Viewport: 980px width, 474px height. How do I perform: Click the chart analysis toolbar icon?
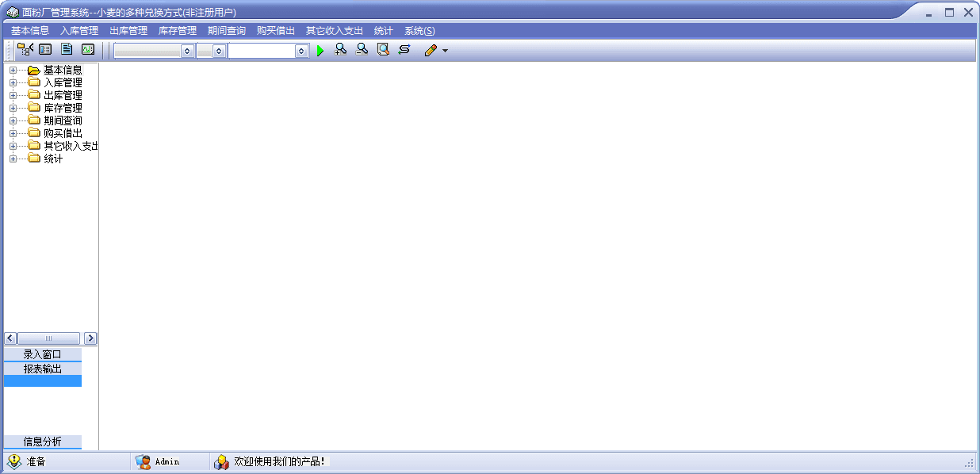tap(88, 50)
